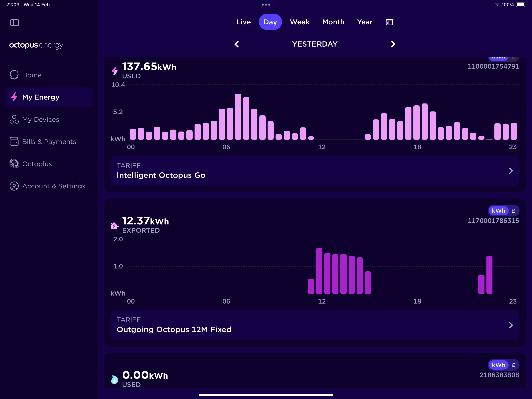Open Account & Settings in the sidebar
The width and height of the screenshot is (532, 399).
tap(49, 186)
